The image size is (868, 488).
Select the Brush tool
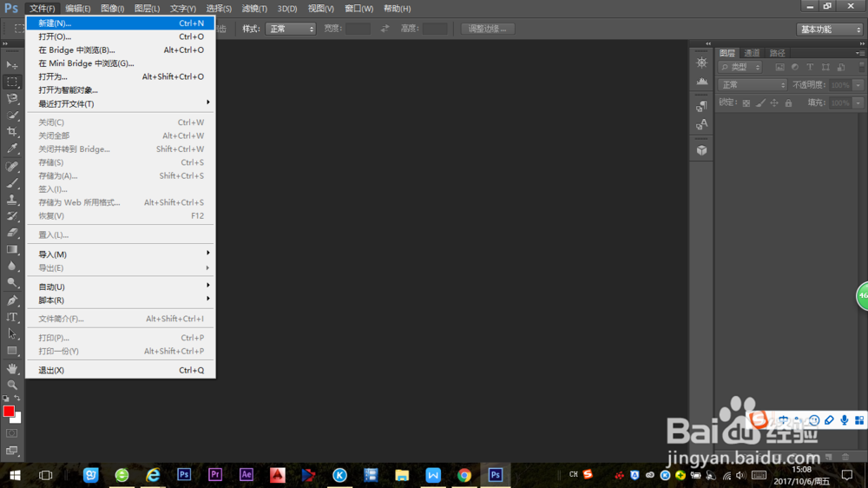11,183
